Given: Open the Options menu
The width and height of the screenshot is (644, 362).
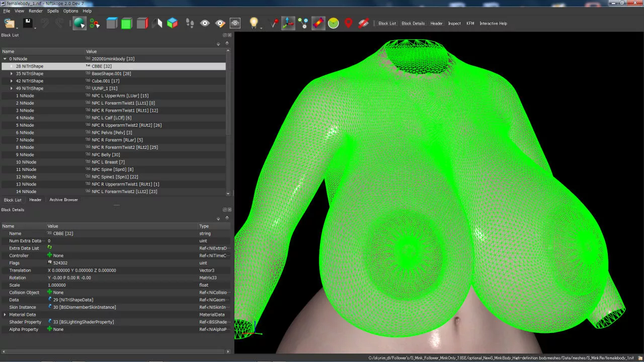Looking at the screenshot, I should [70, 11].
